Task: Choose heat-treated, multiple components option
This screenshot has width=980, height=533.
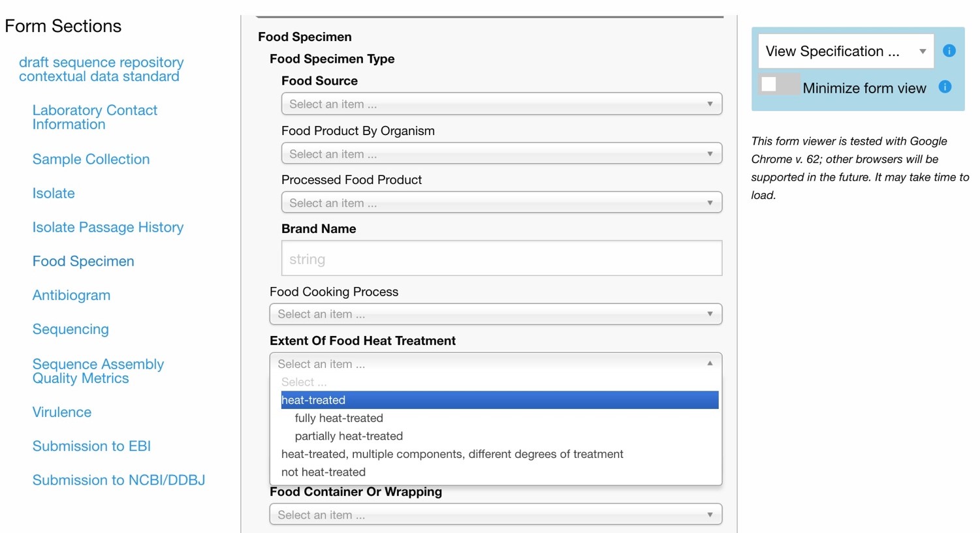Action: pos(452,454)
